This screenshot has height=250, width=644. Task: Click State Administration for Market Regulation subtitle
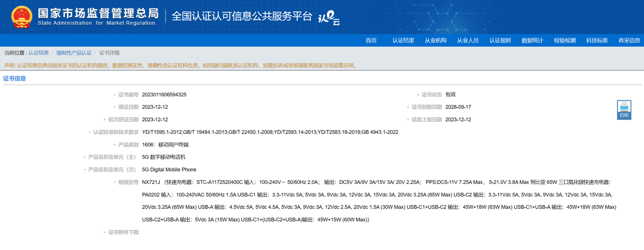(x=97, y=23)
